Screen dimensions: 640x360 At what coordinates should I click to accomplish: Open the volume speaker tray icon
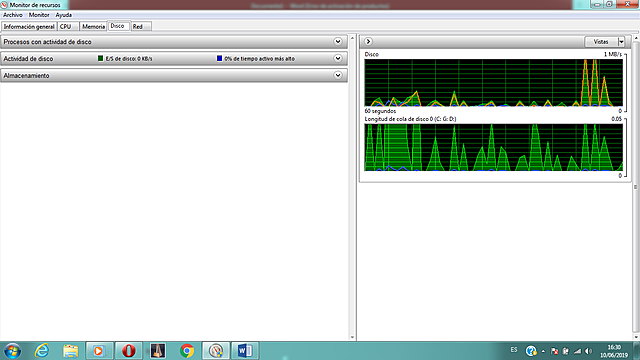click(588, 351)
